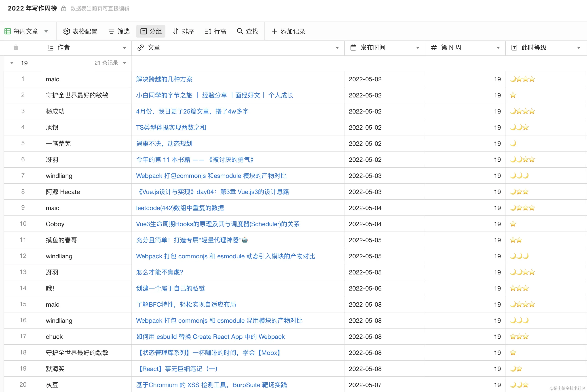Click the lock icon beside the table title
This screenshot has height=392, width=587.
[x=64, y=8]
